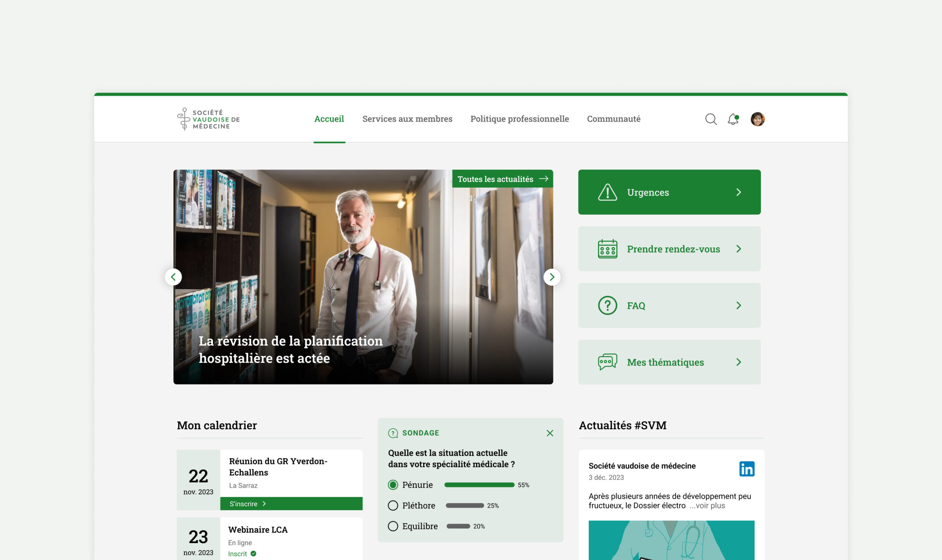Click the green Inscrit checkmark icon
Image resolution: width=942 pixels, height=560 pixels.
(253, 554)
